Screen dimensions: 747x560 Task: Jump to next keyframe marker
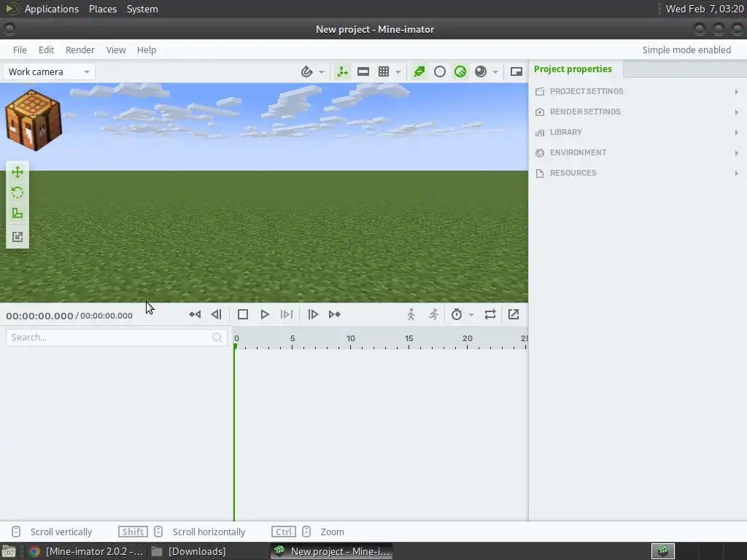click(334, 315)
